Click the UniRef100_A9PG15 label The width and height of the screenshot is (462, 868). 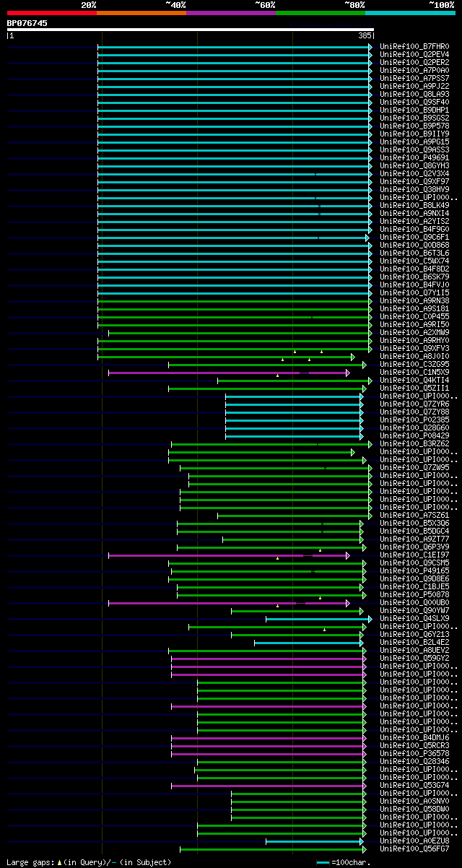(414, 142)
